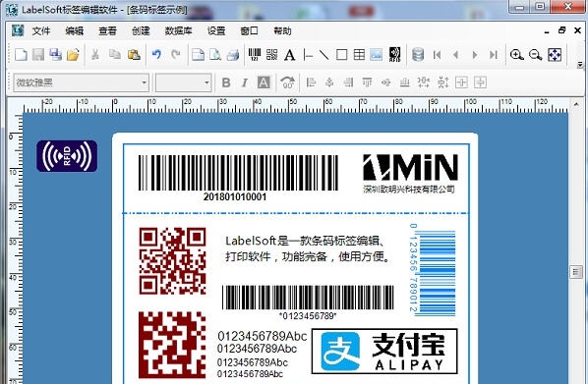
Task: Expand toolbar overflow options arrow
Action: click(580, 65)
